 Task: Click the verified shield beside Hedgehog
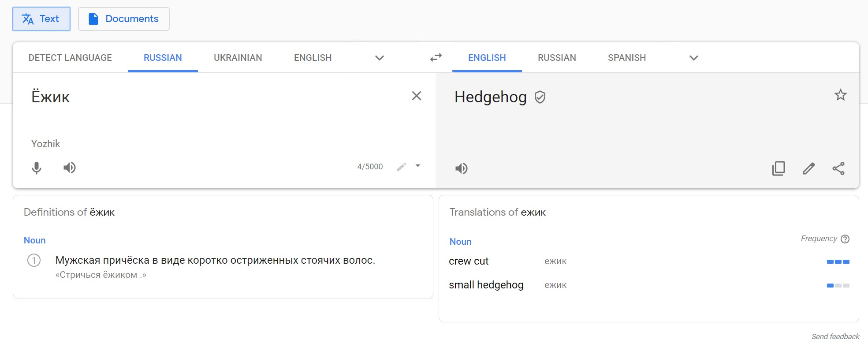click(x=540, y=97)
